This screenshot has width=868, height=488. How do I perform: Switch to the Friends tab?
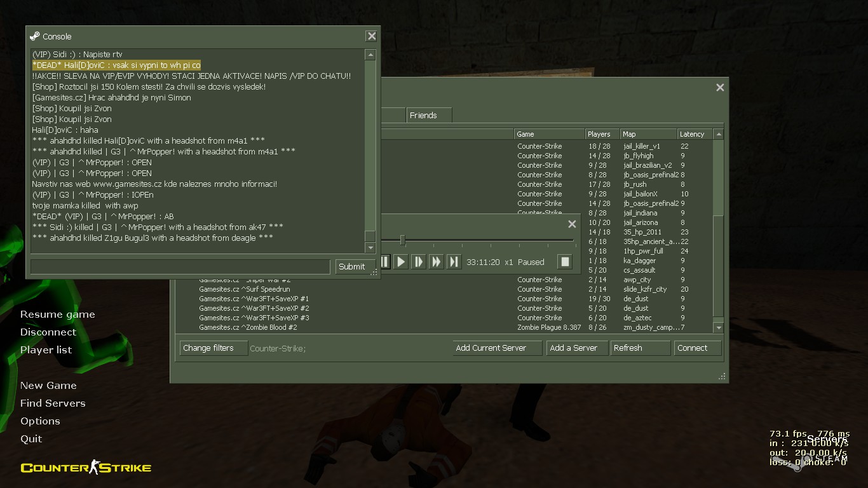point(429,115)
